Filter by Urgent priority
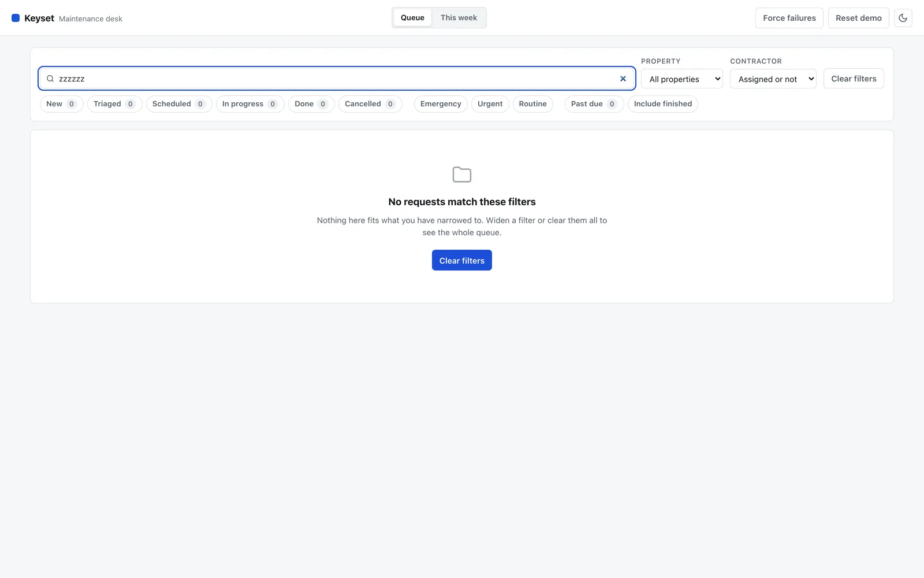 pyautogui.click(x=490, y=104)
